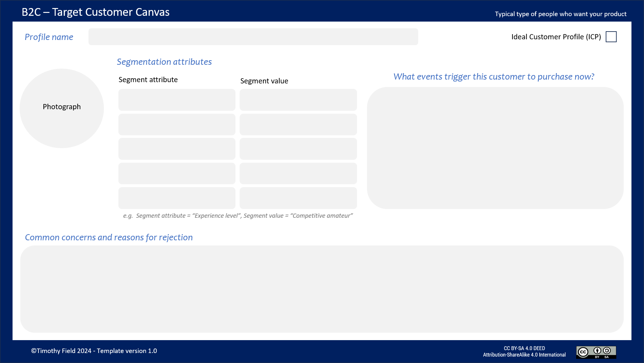Viewport: 644px width, 363px height.
Task: Click the 'CC BY-SA 4.0 DEED' text
Action: [x=524, y=348]
